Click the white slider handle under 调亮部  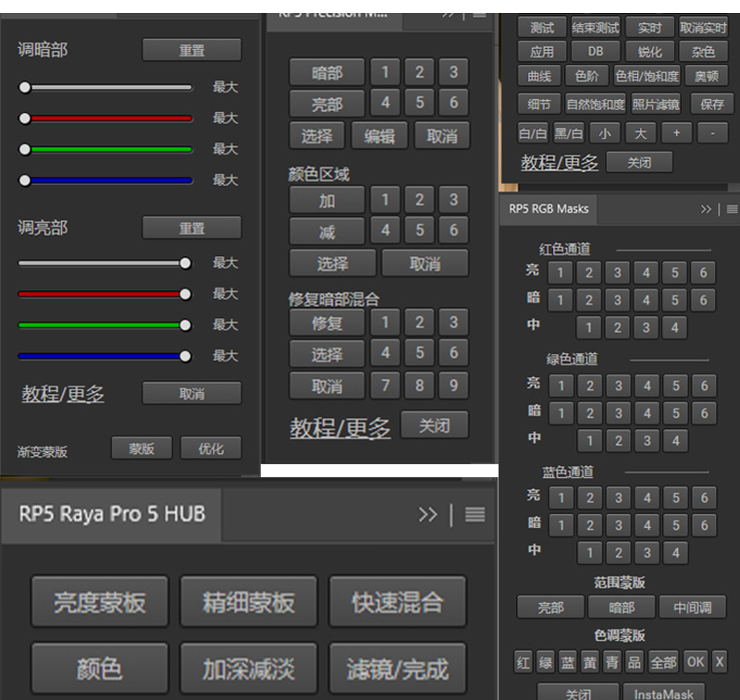(x=186, y=264)
